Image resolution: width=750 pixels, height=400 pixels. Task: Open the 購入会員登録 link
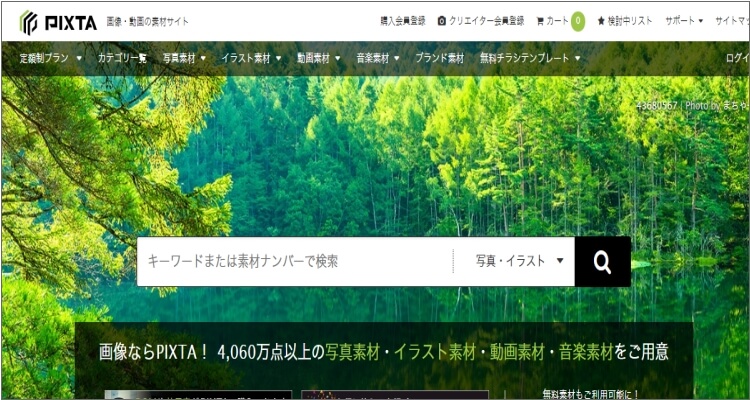pyautogui.click(x=403, y=21)
